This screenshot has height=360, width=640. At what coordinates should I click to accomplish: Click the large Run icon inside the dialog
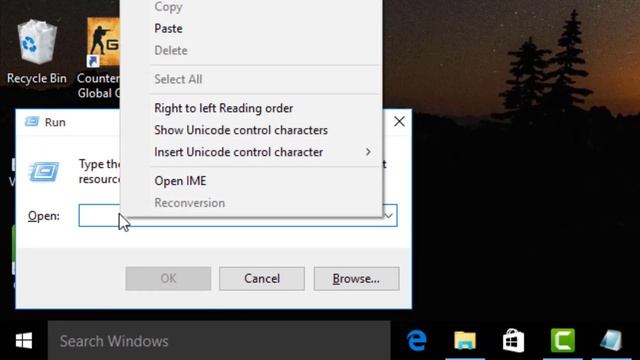[x=44, y=171]
